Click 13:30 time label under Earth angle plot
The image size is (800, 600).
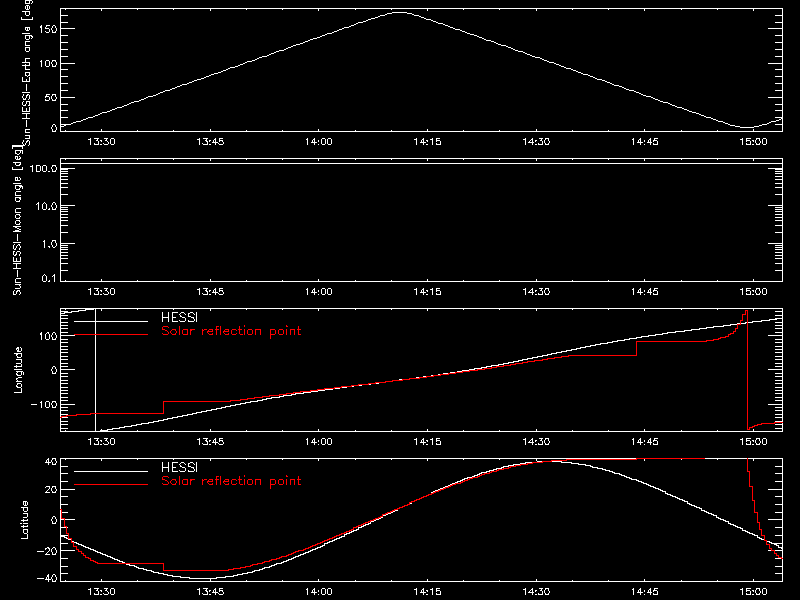pos(101,141)
